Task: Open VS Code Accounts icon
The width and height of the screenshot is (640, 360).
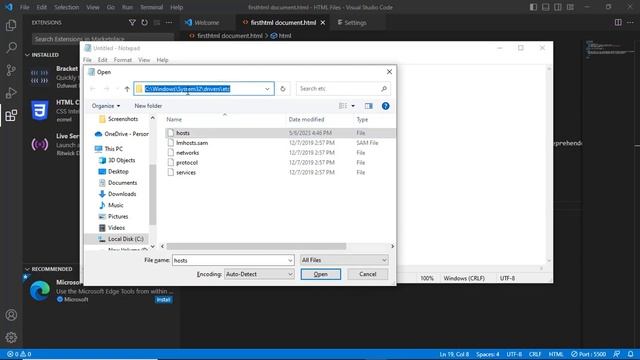Action: pos(11,315)
